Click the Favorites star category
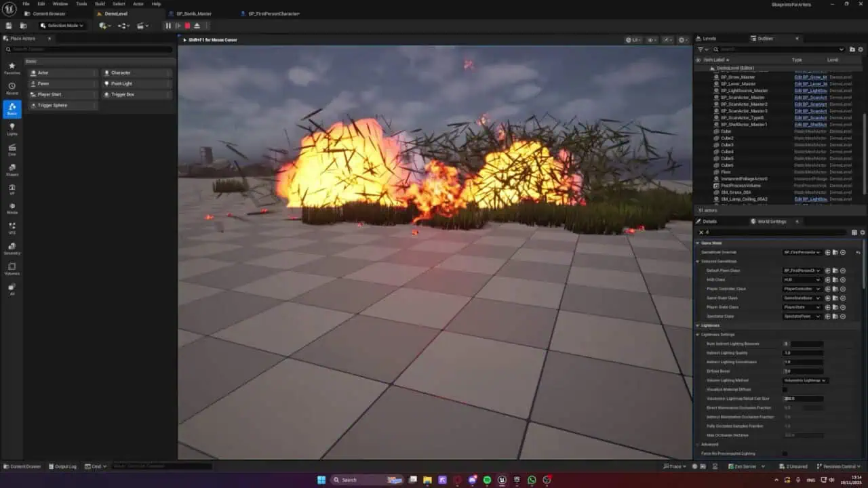 click(x=12, y=68)
